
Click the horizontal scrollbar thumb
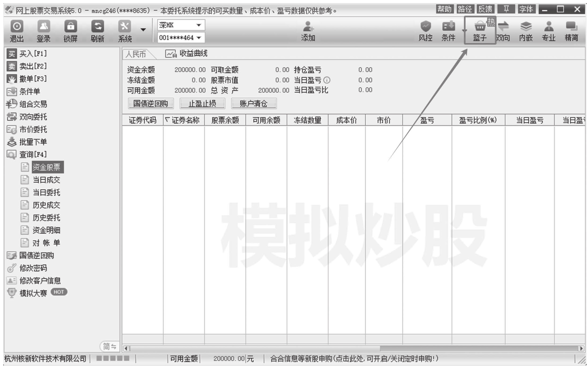pos(255,348)
